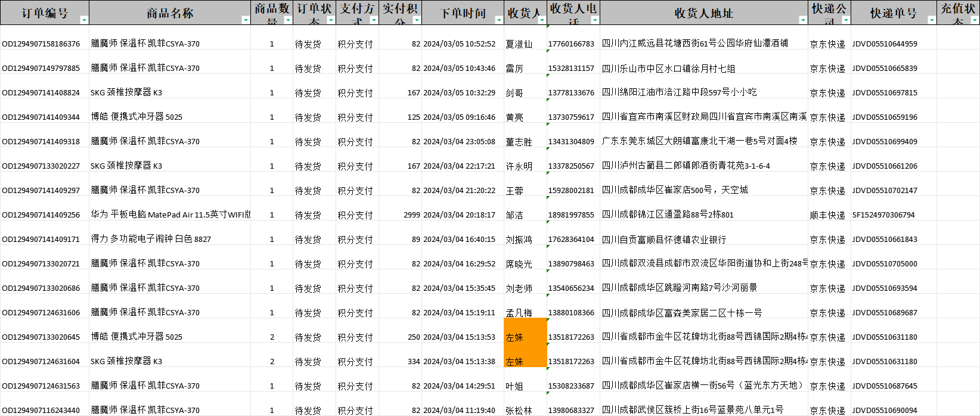The image size is (980, 416).
Task: Open the 下单时间 column filter dropdown
Action: click(x=500, y=20)
